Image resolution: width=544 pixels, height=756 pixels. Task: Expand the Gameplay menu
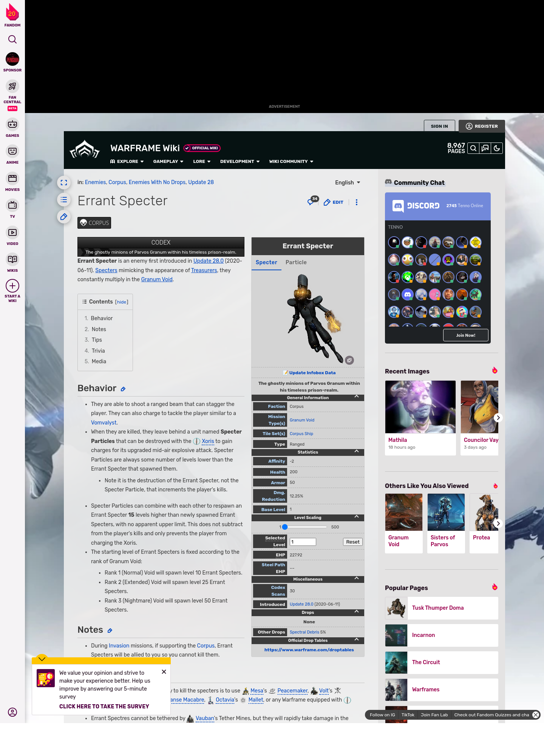[x=168, y=161]
